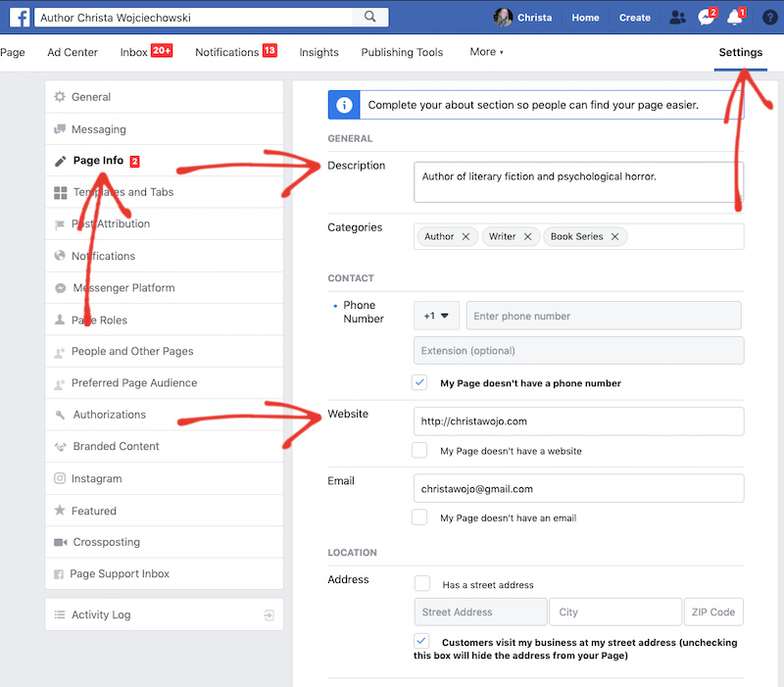Image resolution: width=784 pixels, height=687 pixels.
Task: Select Page Roles in settings sidebar
Action: [99, 319]
